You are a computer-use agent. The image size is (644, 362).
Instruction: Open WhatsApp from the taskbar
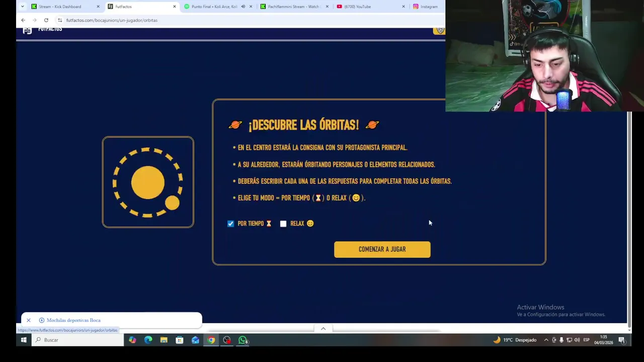[x=243, y=340]
